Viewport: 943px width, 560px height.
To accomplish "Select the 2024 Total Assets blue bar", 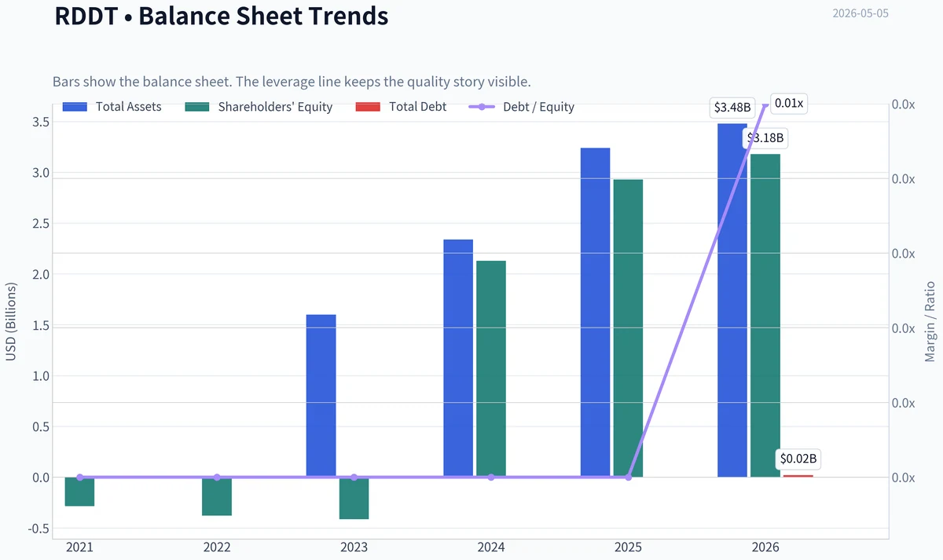I will [x=458, y=358].
